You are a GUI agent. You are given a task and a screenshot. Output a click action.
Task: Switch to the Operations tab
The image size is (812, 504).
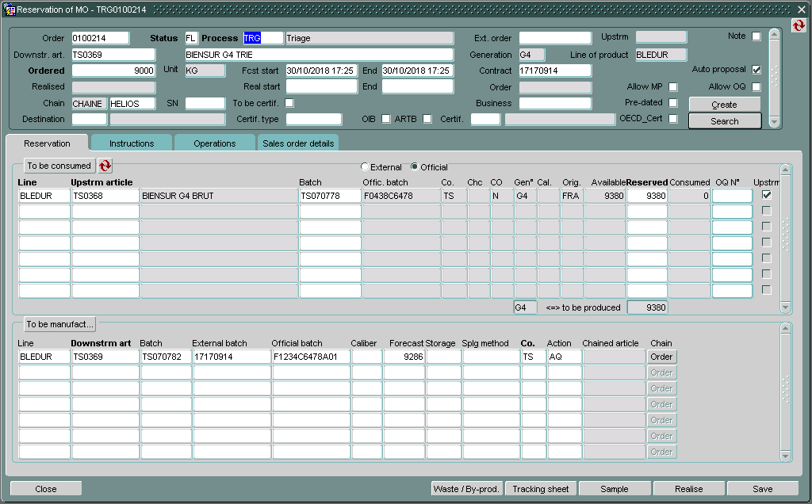(214, 143)
